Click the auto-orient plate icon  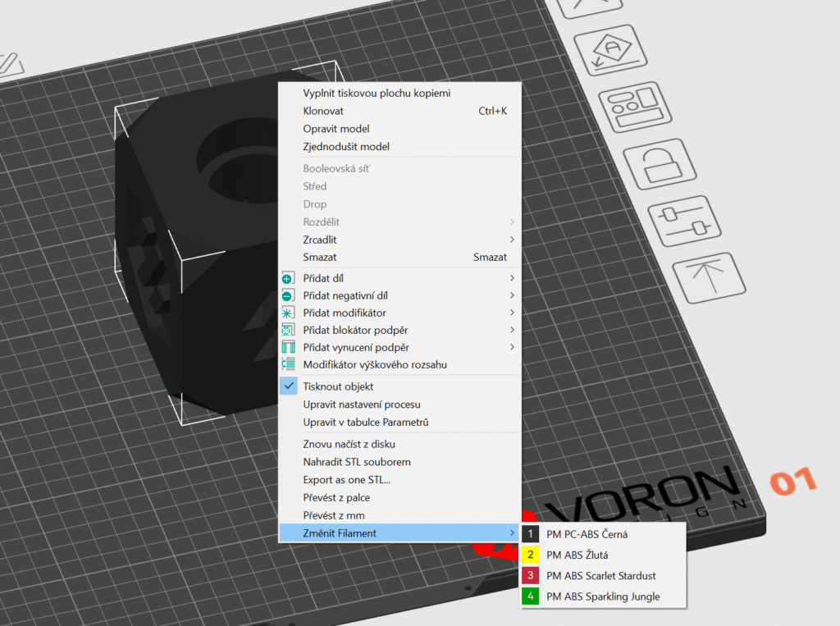613,51
